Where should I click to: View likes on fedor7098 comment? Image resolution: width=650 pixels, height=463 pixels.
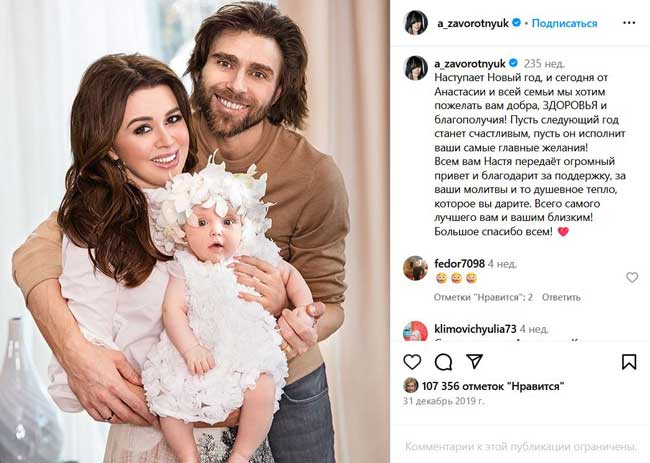pos(483,297)
